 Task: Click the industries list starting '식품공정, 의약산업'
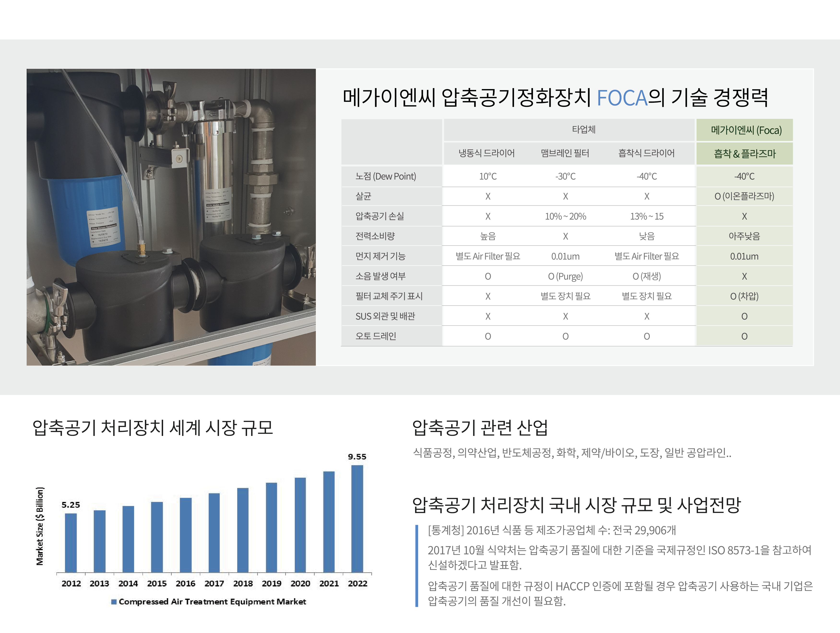click(x=572, y=452)
